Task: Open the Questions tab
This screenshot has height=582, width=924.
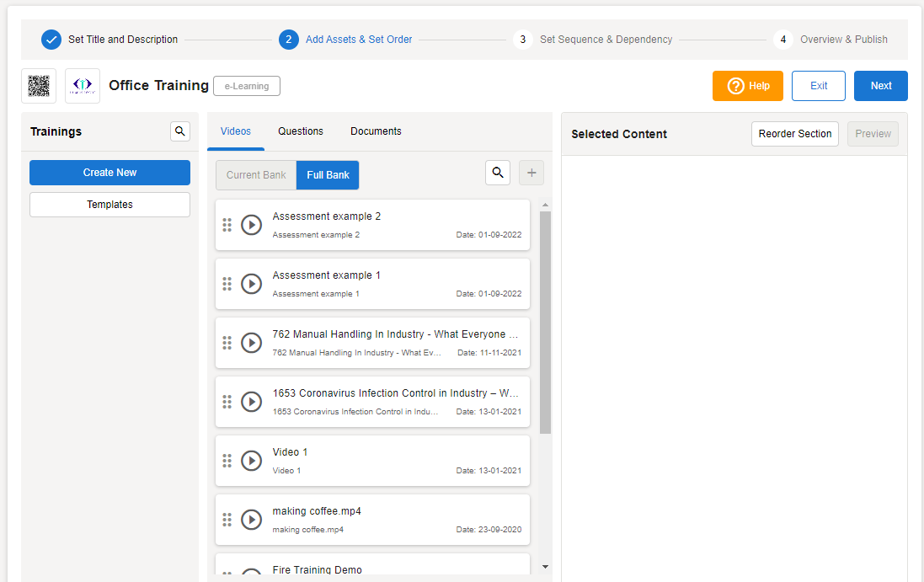Action: coord(301,131)
